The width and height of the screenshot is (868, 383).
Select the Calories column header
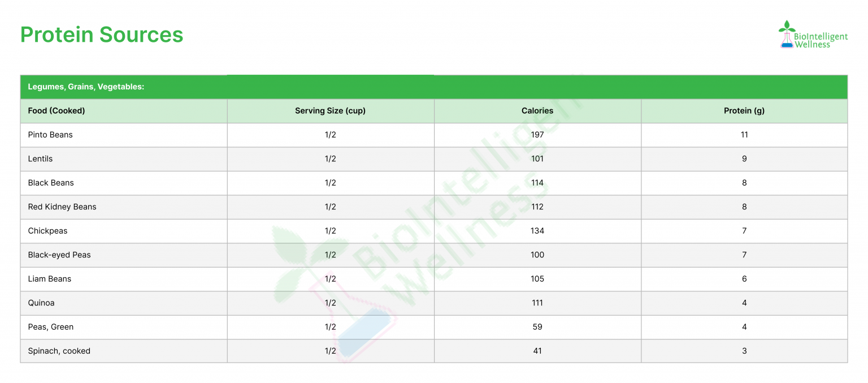pos(537,111)
